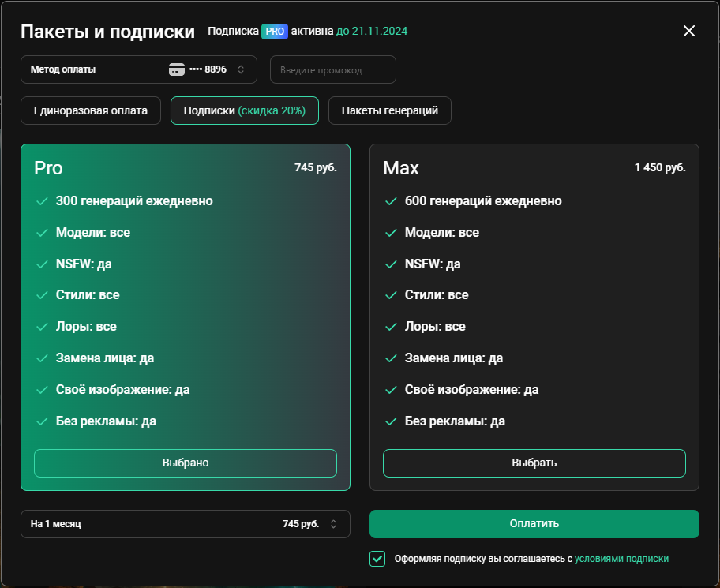Click the checkmark icon next to Pro NSFW: да
Viewport: 720px width, 588px height.
tap(42, 264)
